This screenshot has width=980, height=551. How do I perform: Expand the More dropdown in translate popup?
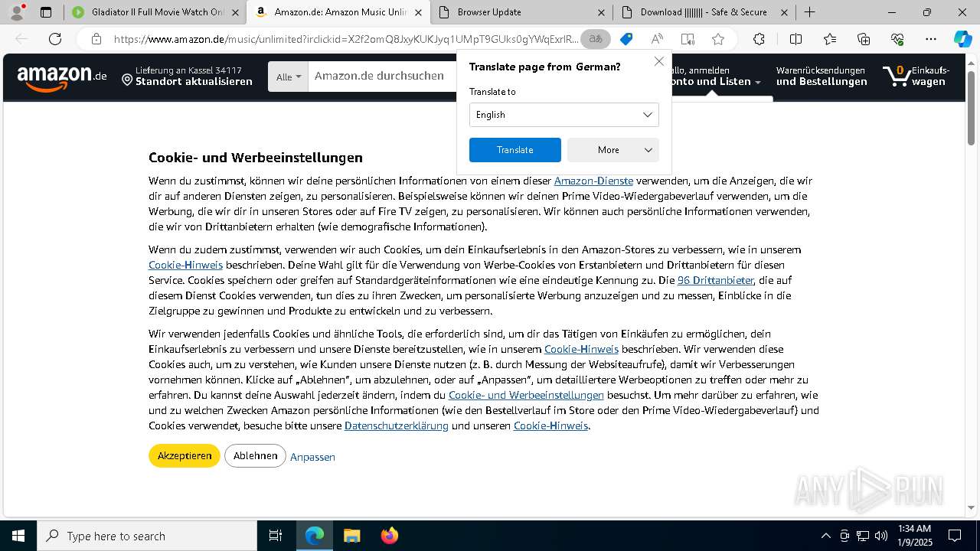click(x=613, y=150)
